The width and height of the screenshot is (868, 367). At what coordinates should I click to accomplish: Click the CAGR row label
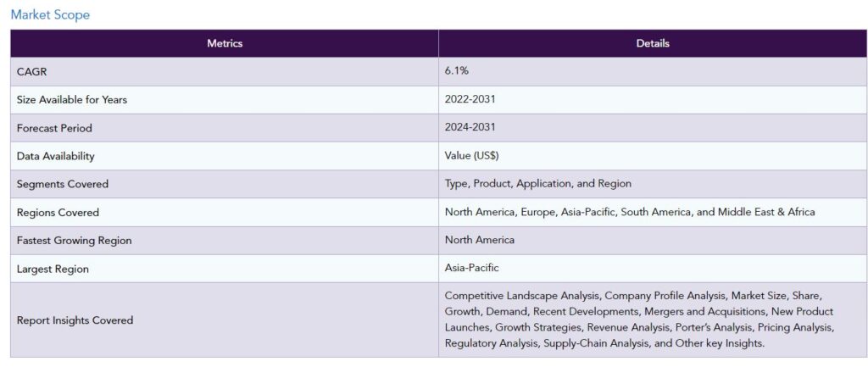32,72
